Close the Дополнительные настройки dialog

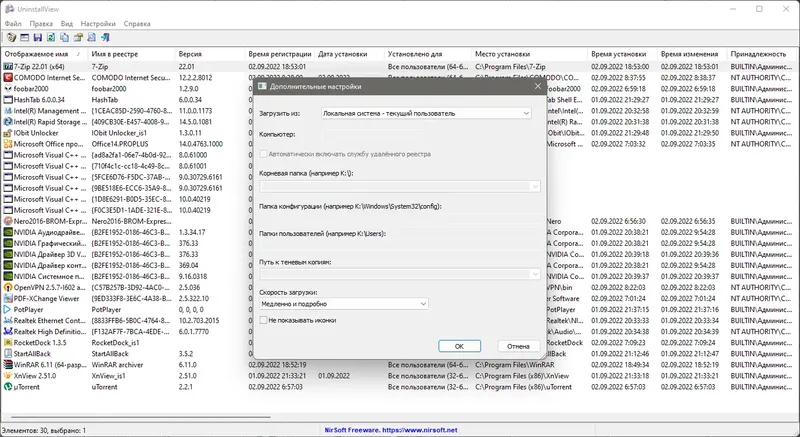tap(537, 86)
